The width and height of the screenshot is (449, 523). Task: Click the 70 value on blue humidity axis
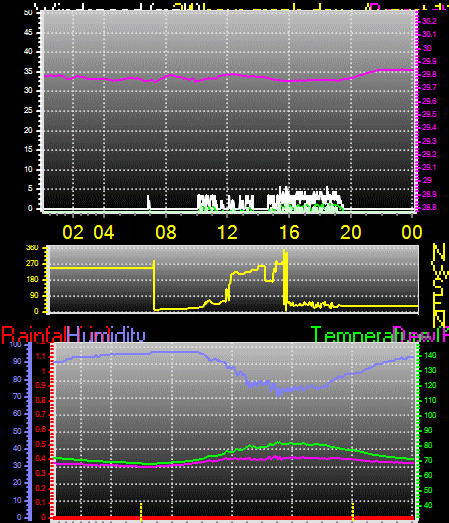pos(17,397)
